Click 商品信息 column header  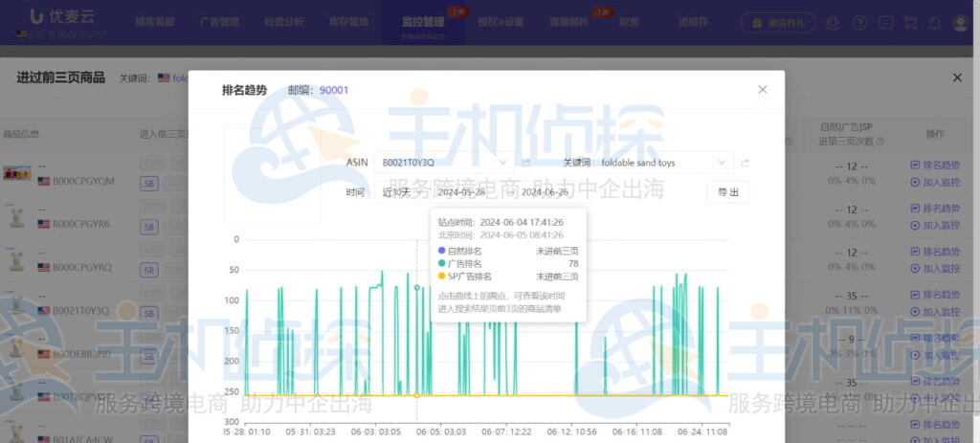[21, 134]
